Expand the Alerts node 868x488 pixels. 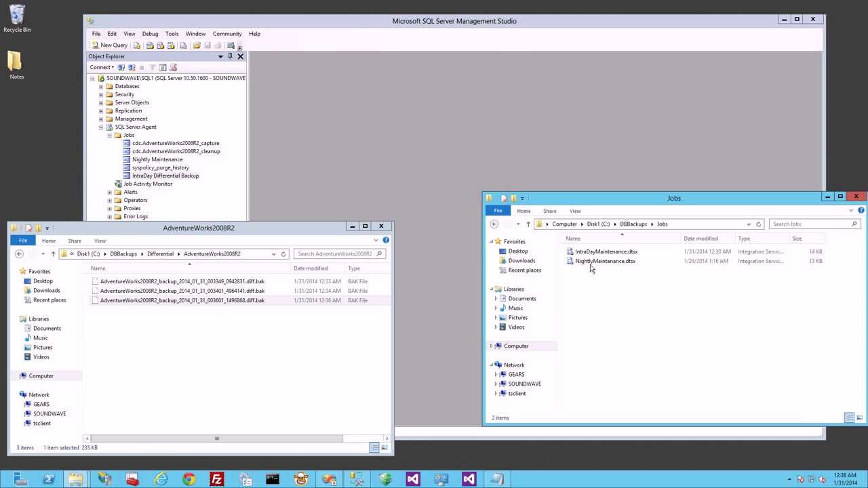[109, 192]
